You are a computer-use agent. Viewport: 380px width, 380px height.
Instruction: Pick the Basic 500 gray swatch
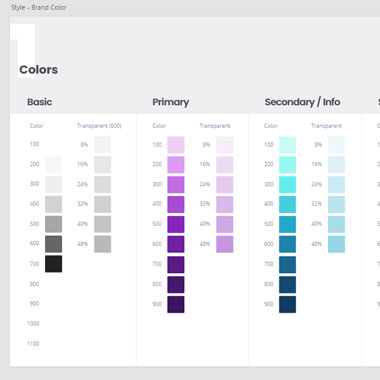(53, 224)
